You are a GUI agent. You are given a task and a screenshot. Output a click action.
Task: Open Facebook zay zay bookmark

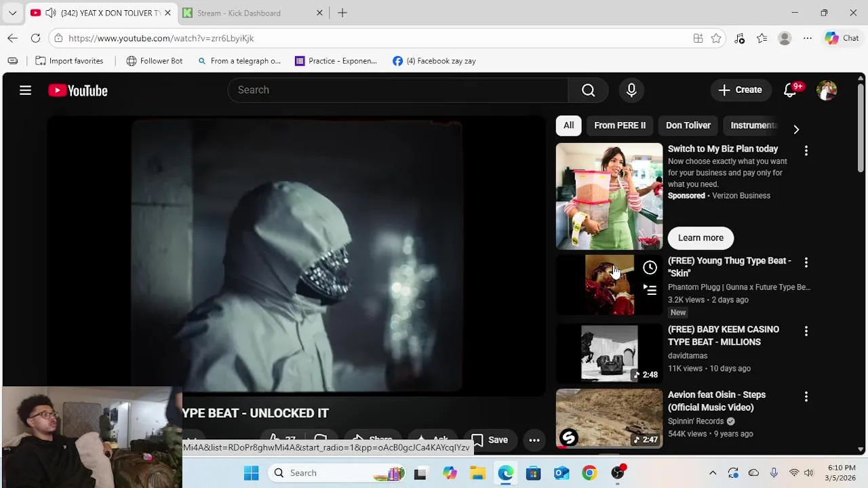[435, 61]
